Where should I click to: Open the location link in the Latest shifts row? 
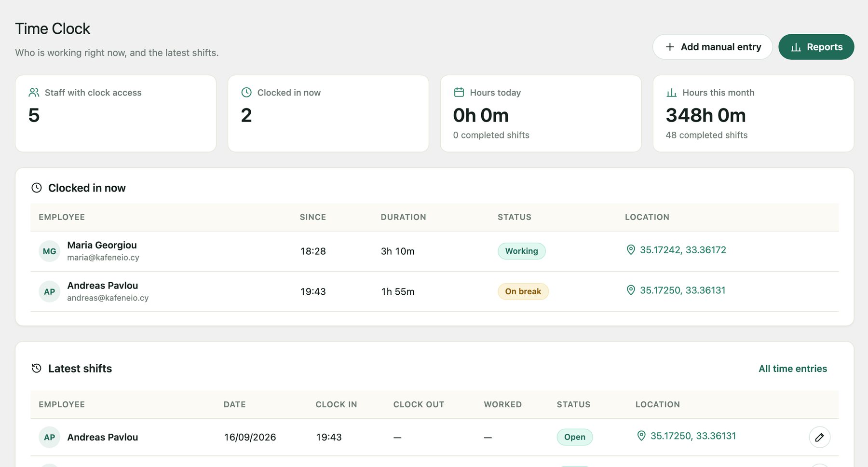[693, 436]
